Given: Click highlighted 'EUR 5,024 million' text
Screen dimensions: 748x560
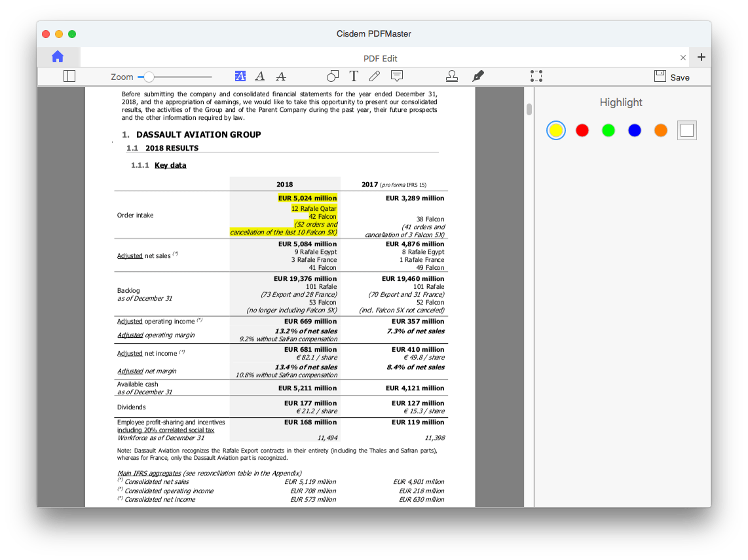Looking at the screenshot, I should [x=308, y=198].
